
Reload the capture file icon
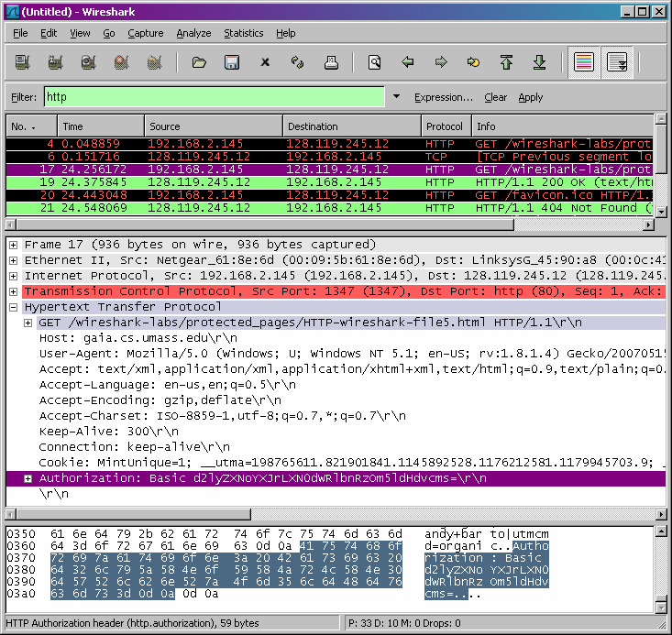click(297, 62)
